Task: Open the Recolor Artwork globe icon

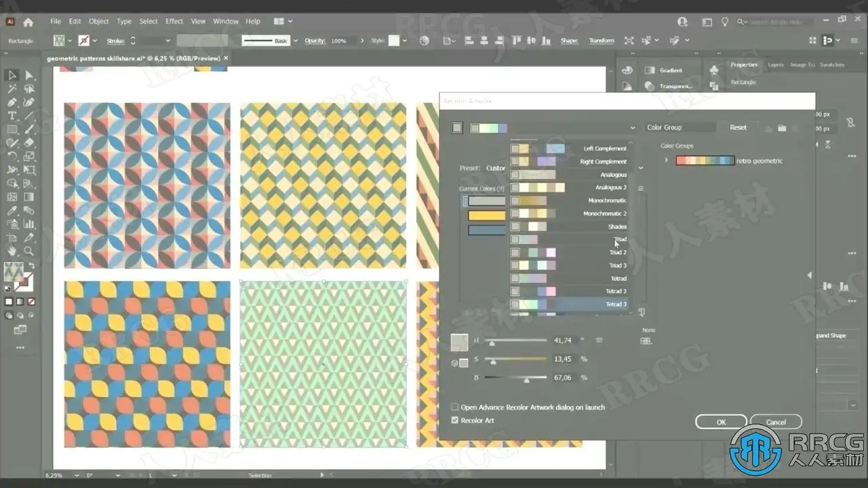Action: point(425,41)
